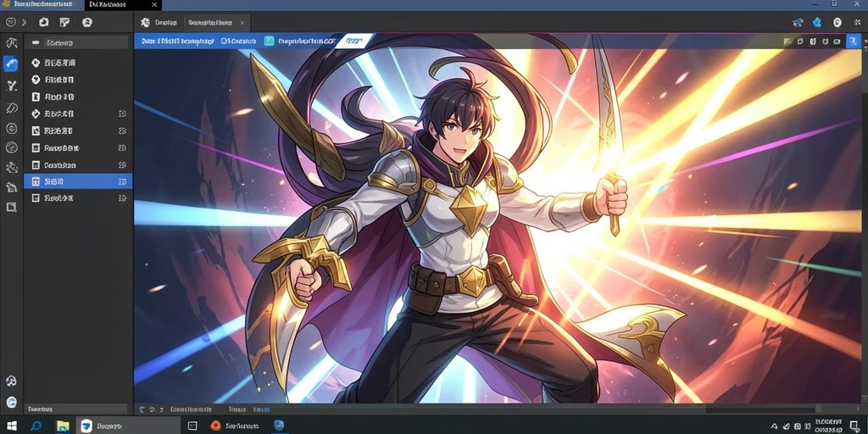Toggle the indicator on the last list row

(122, 198)
